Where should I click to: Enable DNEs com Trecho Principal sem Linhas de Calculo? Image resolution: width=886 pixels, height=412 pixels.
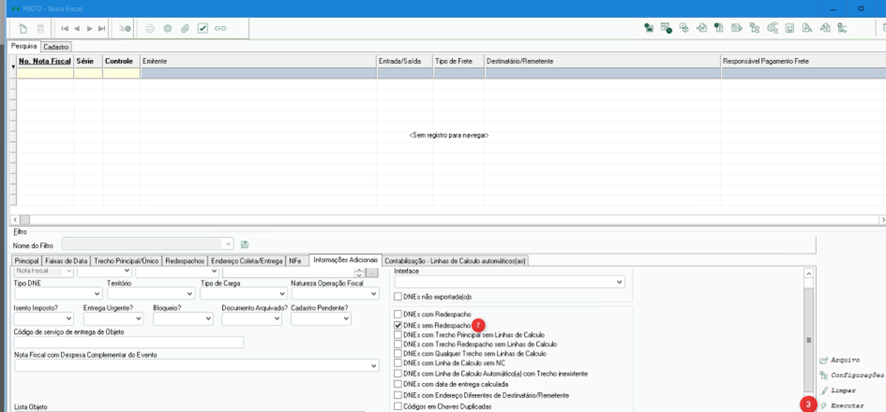click(398, 335)
